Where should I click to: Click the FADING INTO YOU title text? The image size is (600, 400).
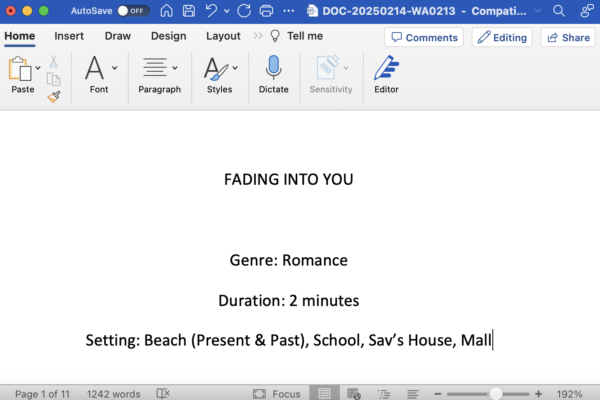[289, 180]
